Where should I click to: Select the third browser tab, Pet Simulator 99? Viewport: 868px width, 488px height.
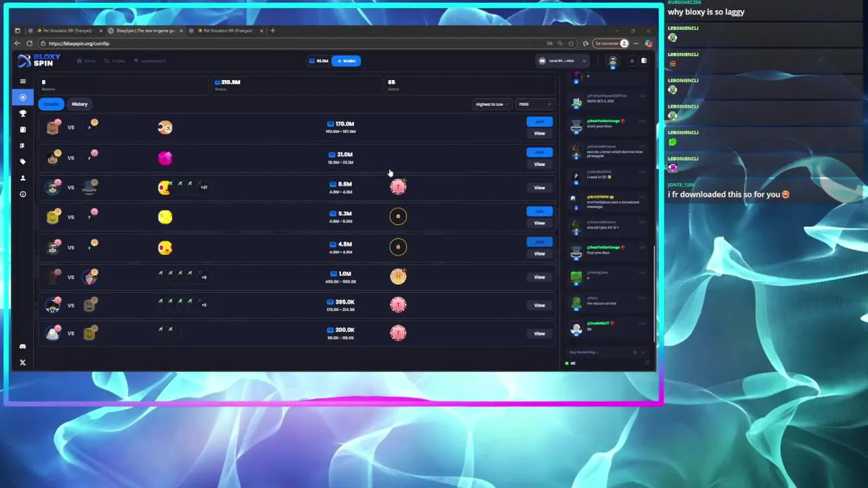tap(225, 30)
